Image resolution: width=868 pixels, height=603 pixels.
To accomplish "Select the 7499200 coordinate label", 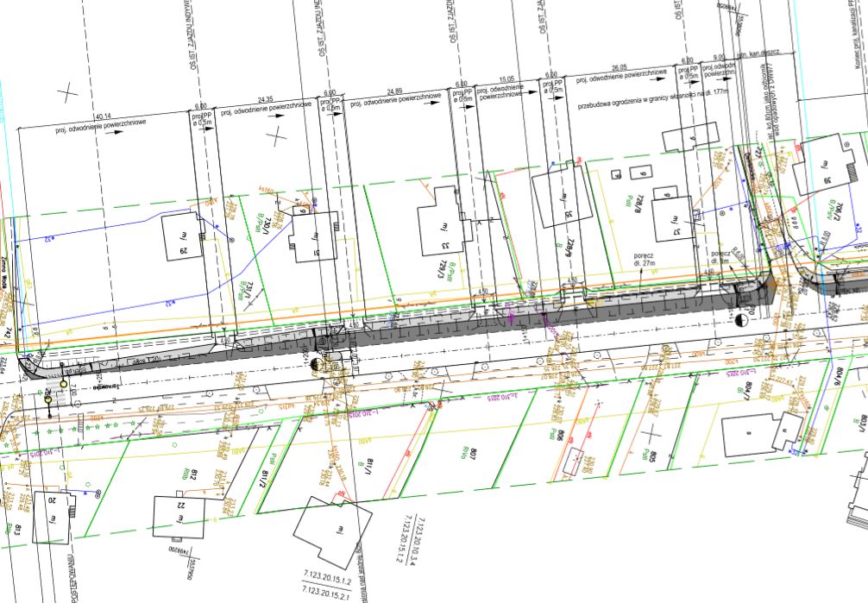I will (180, 552).
